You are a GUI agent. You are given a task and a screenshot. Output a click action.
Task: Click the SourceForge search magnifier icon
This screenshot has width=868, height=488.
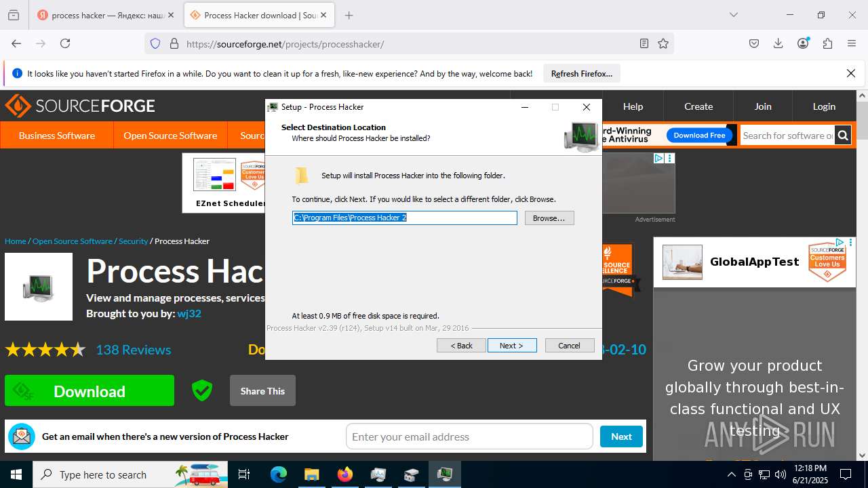(843, 136)
